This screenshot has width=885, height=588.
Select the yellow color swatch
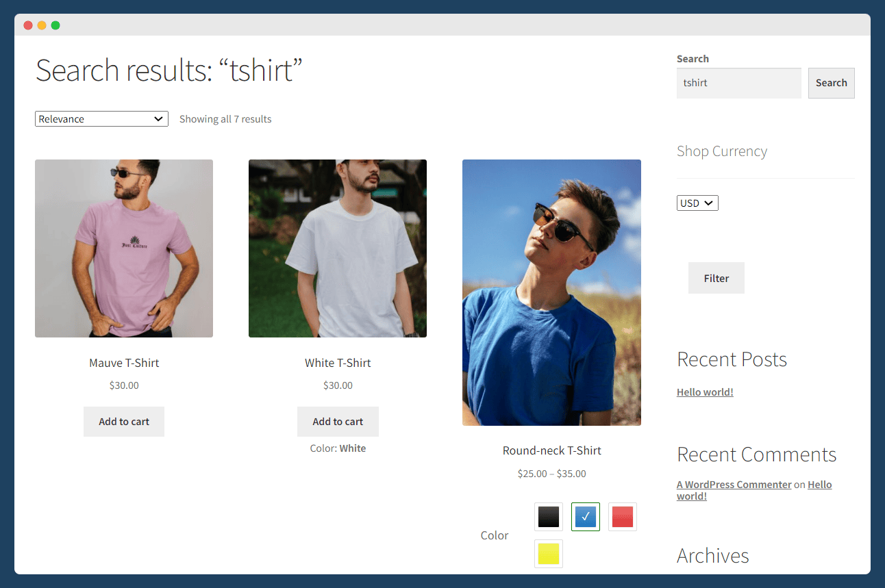pyautogui.click(x=548, y=554)
